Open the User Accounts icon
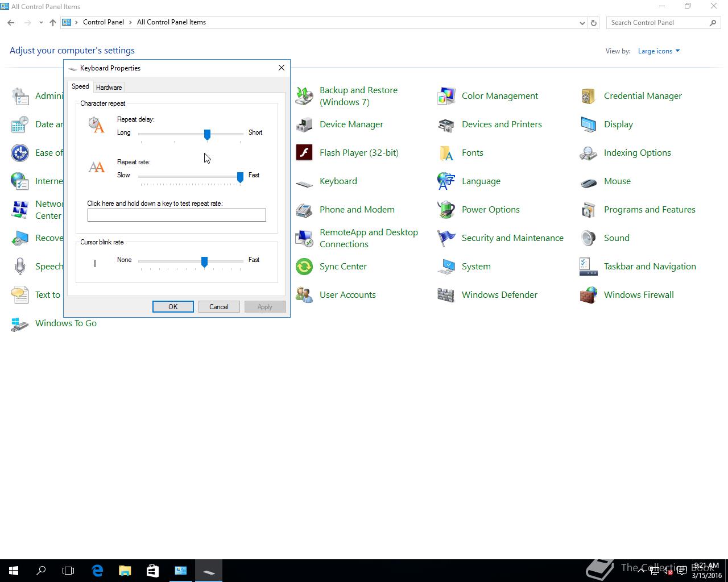728x582 pixels. click(x=304, y=295)
